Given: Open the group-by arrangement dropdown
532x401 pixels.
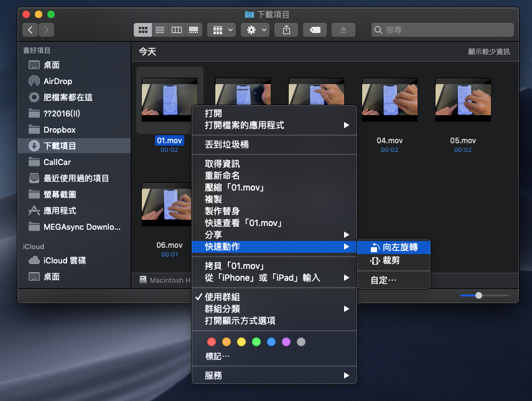Looking at the screenshot, I should 222,30.
